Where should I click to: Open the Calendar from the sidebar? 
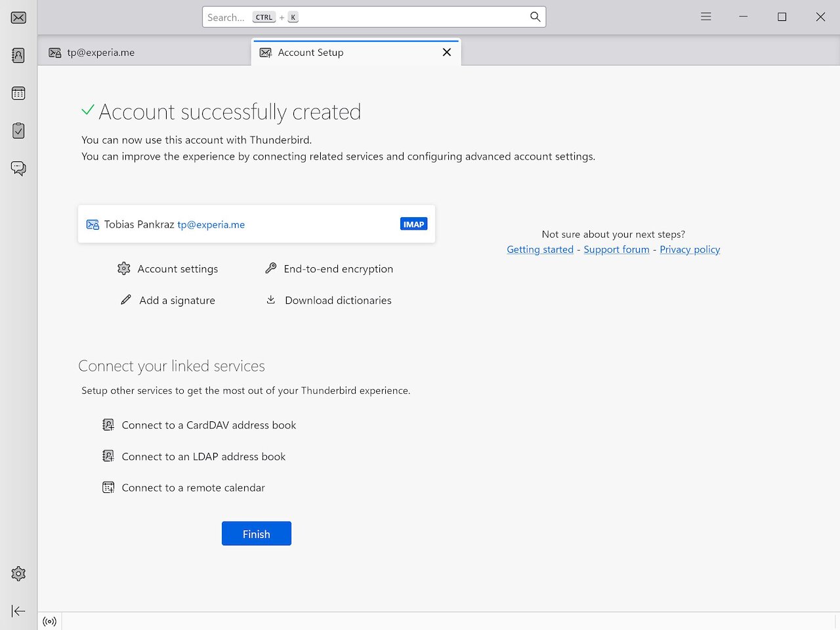pyautogui.click(x=18, y=93)
